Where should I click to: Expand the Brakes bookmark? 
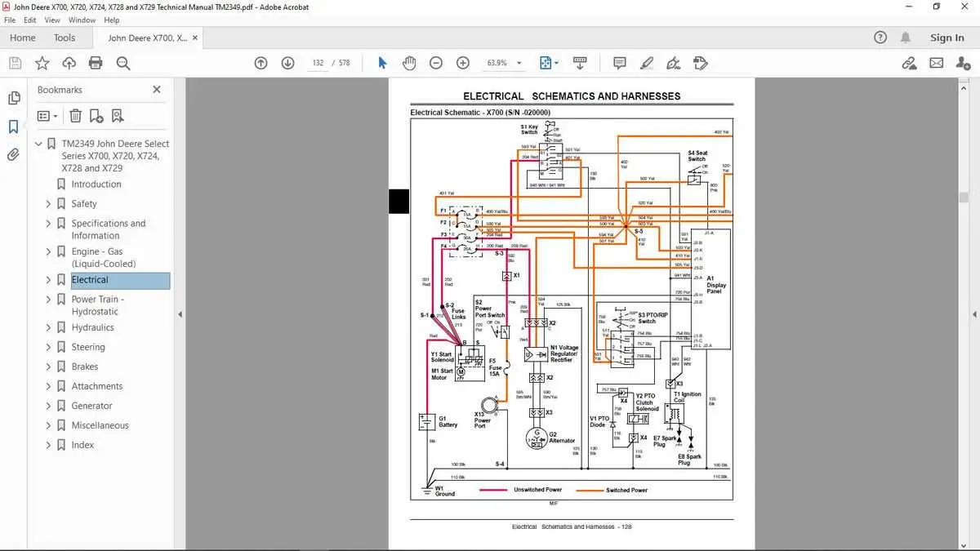48,367
